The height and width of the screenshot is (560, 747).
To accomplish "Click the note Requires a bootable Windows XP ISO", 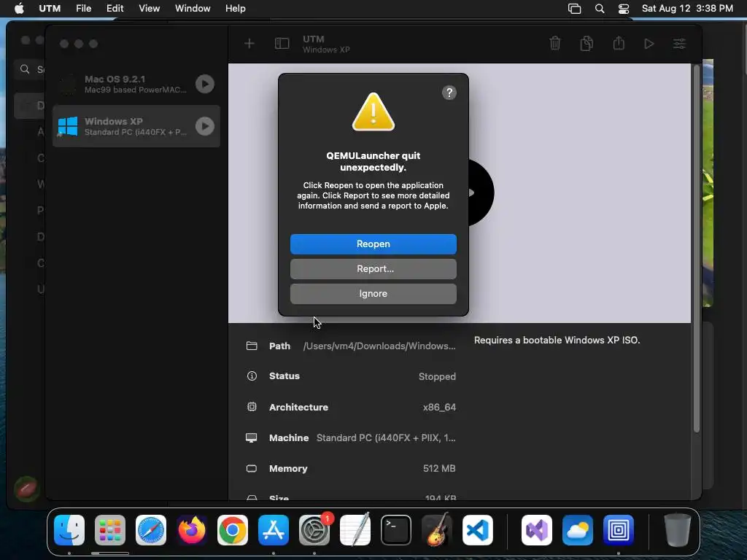I will pos(557,340).
